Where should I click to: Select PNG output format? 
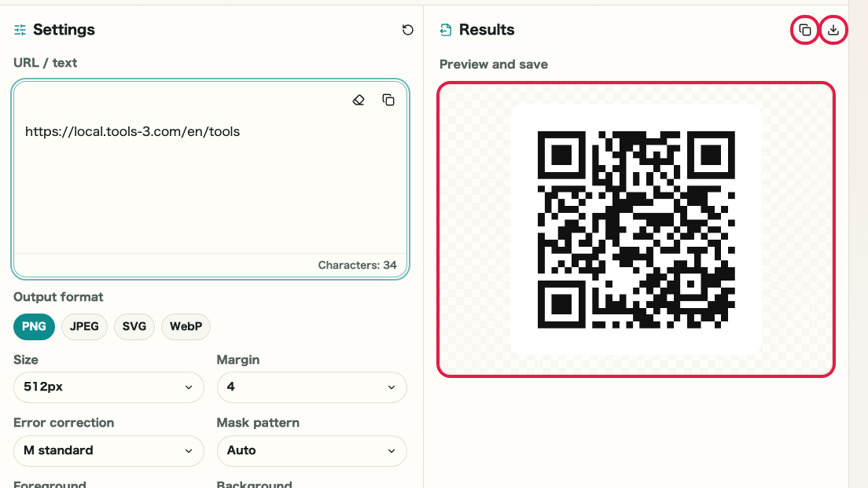34,326
